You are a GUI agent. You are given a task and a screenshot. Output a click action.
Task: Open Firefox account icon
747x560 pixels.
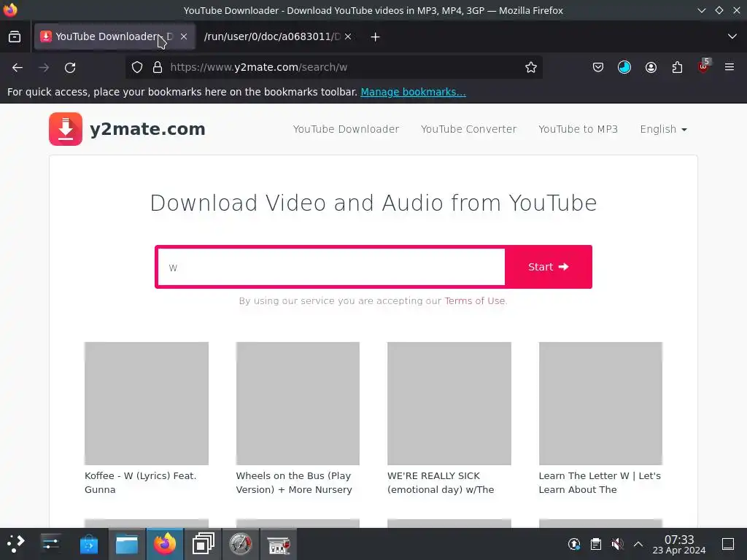click(651, 68)
